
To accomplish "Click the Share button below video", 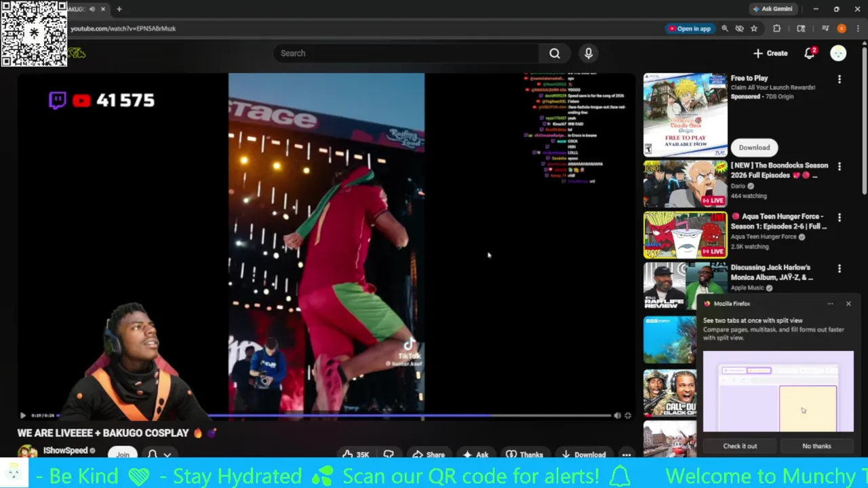I will 429,454.
